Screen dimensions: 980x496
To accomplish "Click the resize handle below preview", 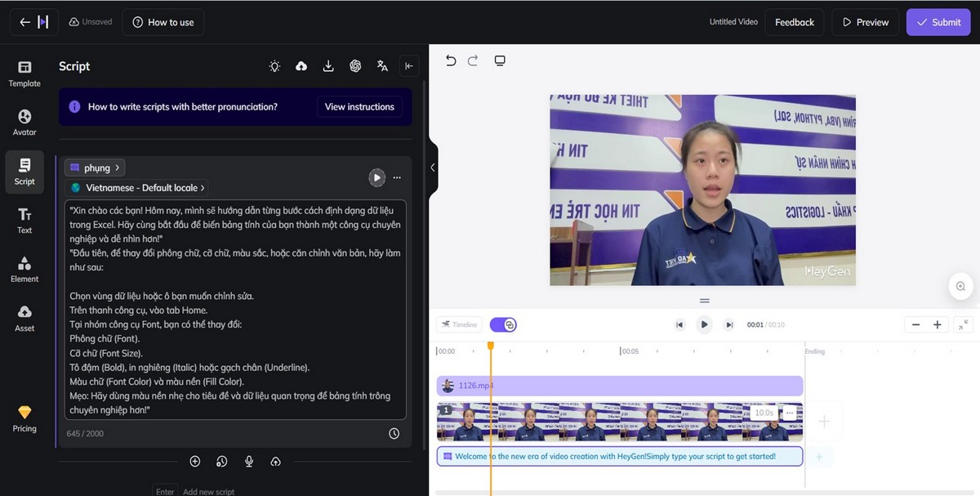I will (x=704, y=301).
